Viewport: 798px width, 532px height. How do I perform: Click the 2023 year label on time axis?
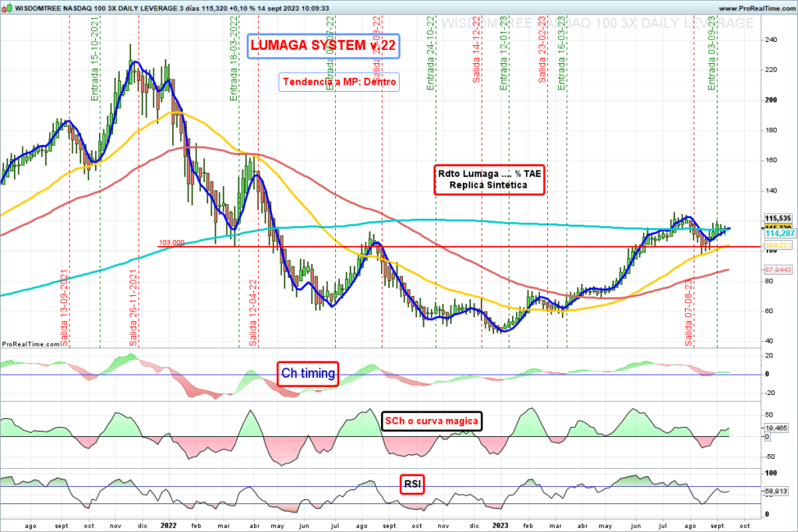500,526
